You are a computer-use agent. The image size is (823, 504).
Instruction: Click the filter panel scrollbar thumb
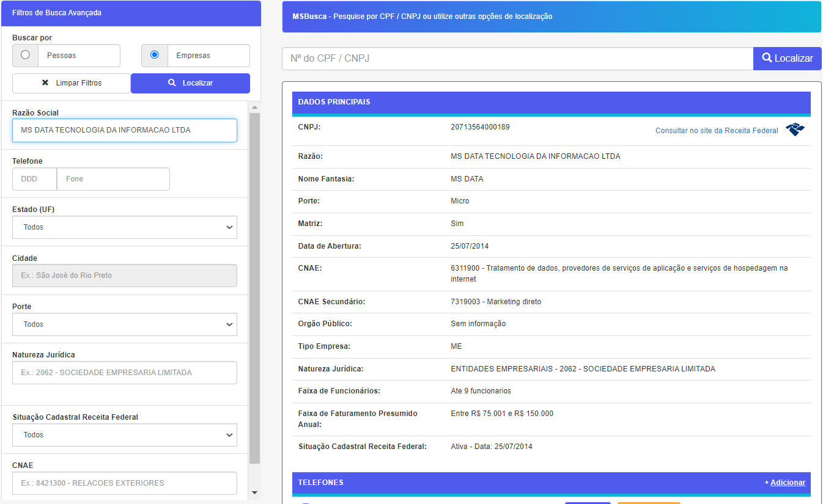click(254, 288)
